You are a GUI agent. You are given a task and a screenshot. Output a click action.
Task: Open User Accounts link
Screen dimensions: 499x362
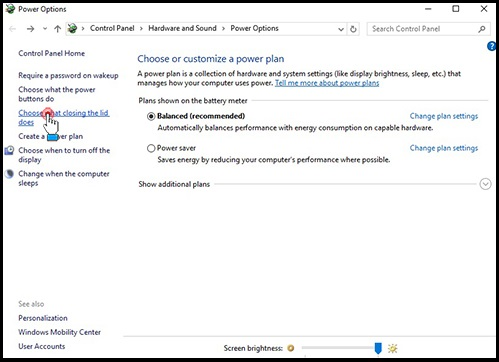point(42,346)
